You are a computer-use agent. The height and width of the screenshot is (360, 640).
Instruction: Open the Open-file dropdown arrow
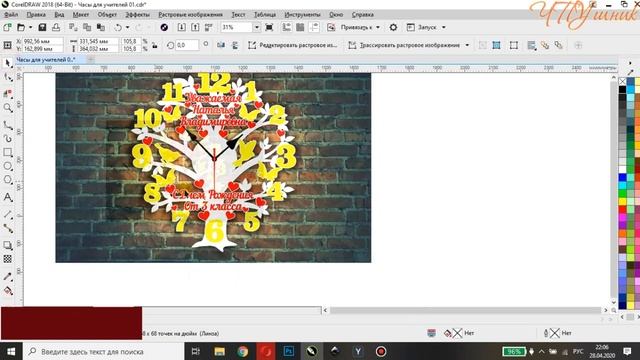click(30, 27)
